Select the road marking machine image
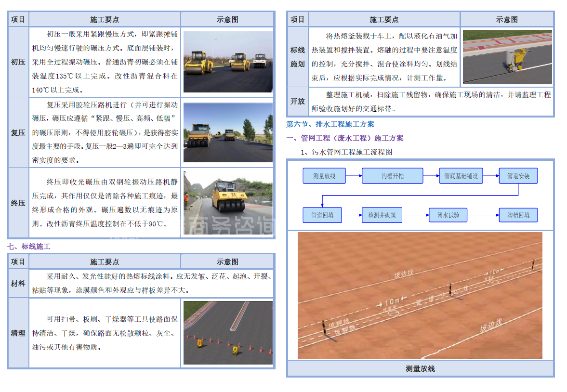Screen dimensions: 567x392 tap(507, 57)
